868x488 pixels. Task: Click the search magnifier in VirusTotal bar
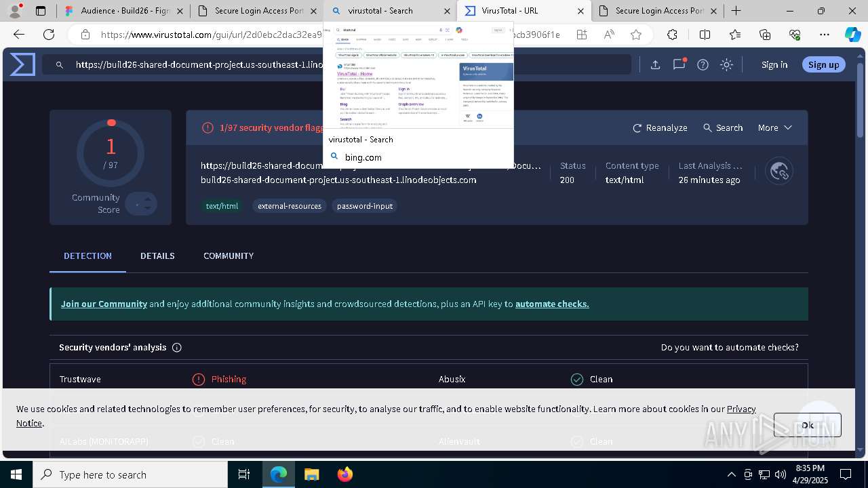point(60,64)
